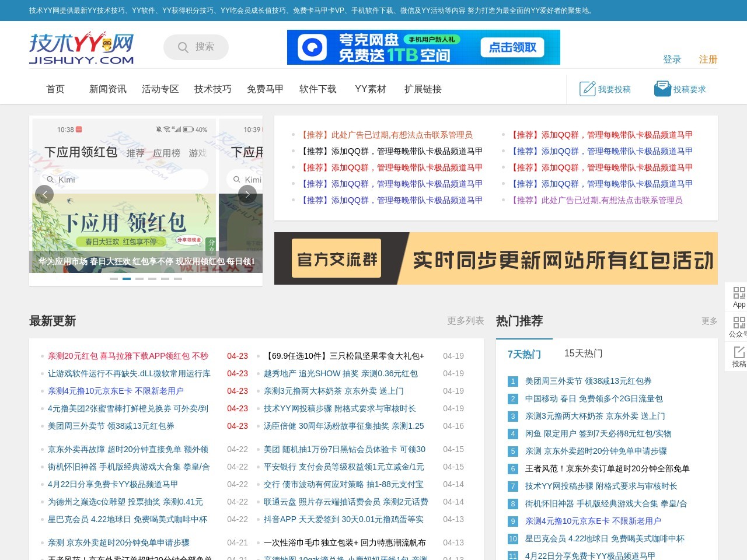Screen dimensions: 747x560
Task: Open the 免费马甲 nav item
Action: click(266, 89)
